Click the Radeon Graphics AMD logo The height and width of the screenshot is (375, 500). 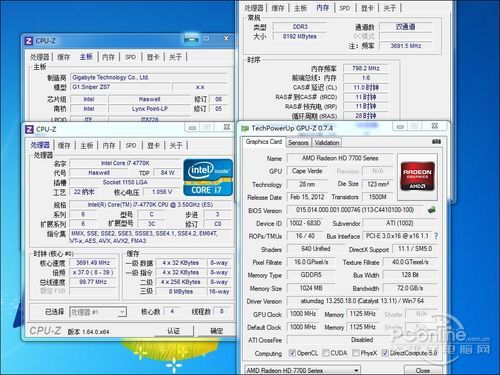pos(417,176)
